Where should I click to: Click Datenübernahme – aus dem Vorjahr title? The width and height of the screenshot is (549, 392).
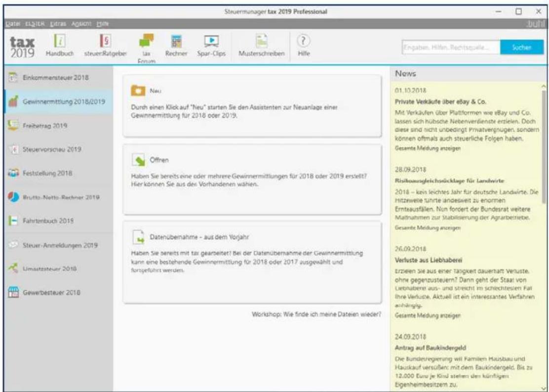[x=199, y=237]
